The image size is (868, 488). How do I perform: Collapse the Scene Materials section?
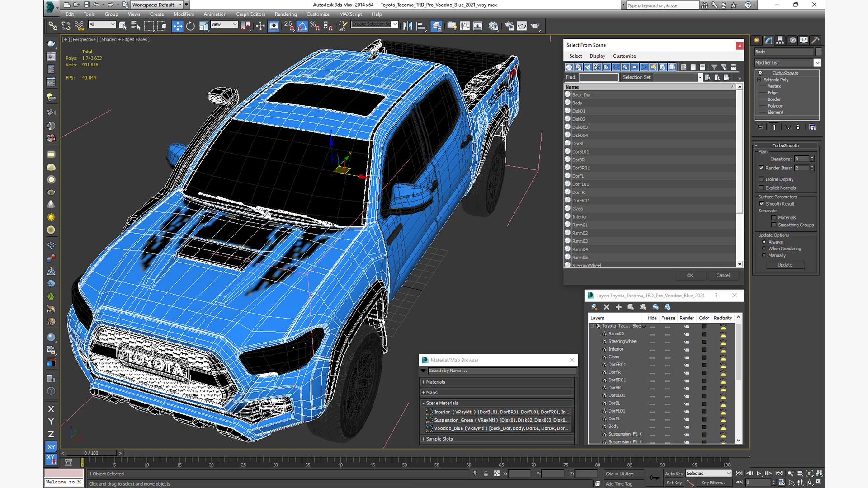497,403
